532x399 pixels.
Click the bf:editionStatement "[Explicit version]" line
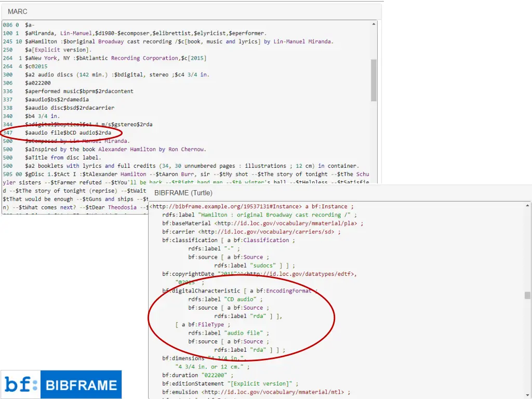[x=230, y=384]
